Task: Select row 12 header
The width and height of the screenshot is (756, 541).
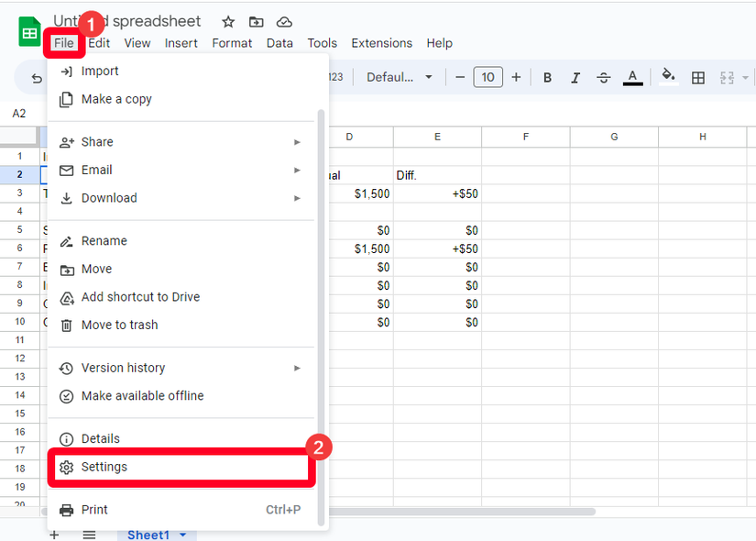Action: pyautogui.click(x=20, y=359)
